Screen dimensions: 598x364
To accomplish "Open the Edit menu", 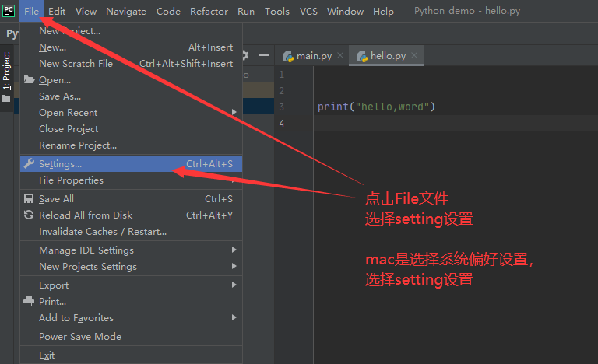I will [57, 12].
